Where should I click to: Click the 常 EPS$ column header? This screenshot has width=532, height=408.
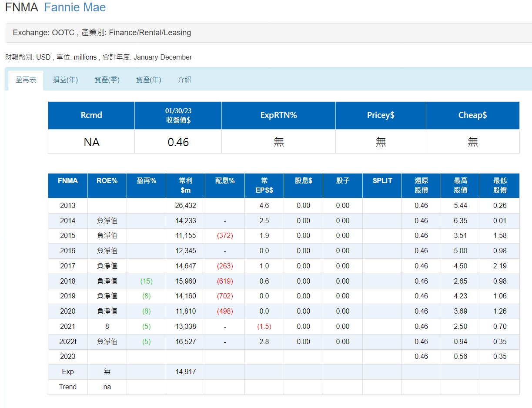click(264, 186)
